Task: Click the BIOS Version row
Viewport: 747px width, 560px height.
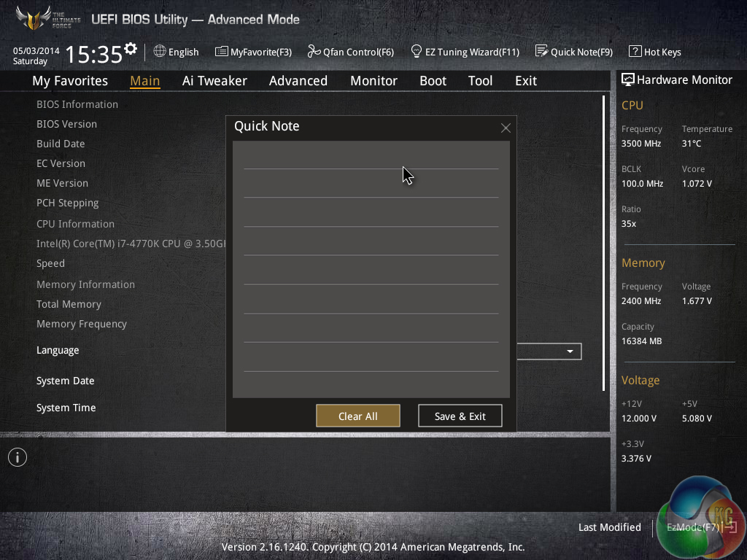Action: [x=66, y=124]
